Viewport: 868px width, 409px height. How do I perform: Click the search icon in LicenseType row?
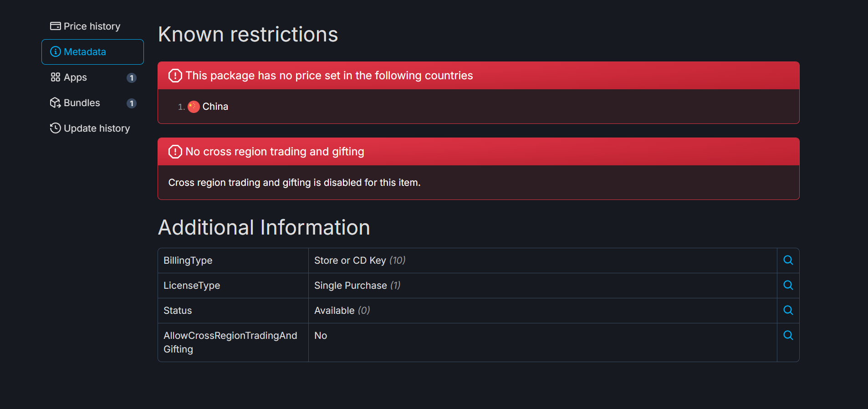pyautogui.click(x=788, y=285)
